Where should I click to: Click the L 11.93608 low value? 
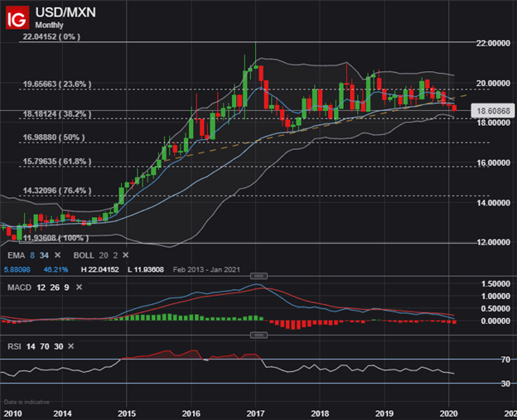point(146,270)
